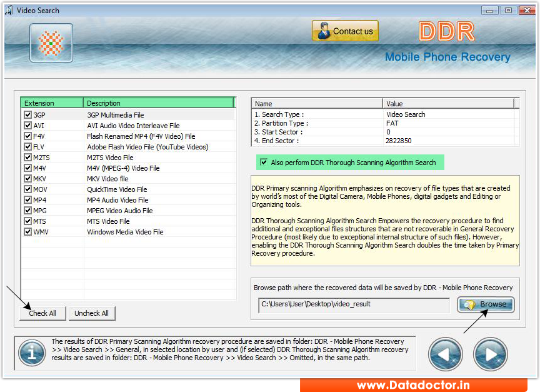The height and width of the screenshot is (392, 540).
Task: Open the Contact us button
Action: click(345, 31)
